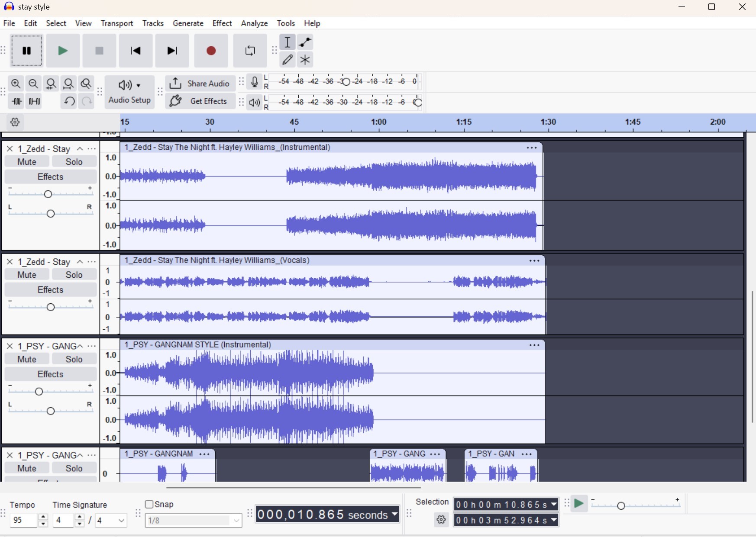Open Effects on the first track

tap(50, 177)
